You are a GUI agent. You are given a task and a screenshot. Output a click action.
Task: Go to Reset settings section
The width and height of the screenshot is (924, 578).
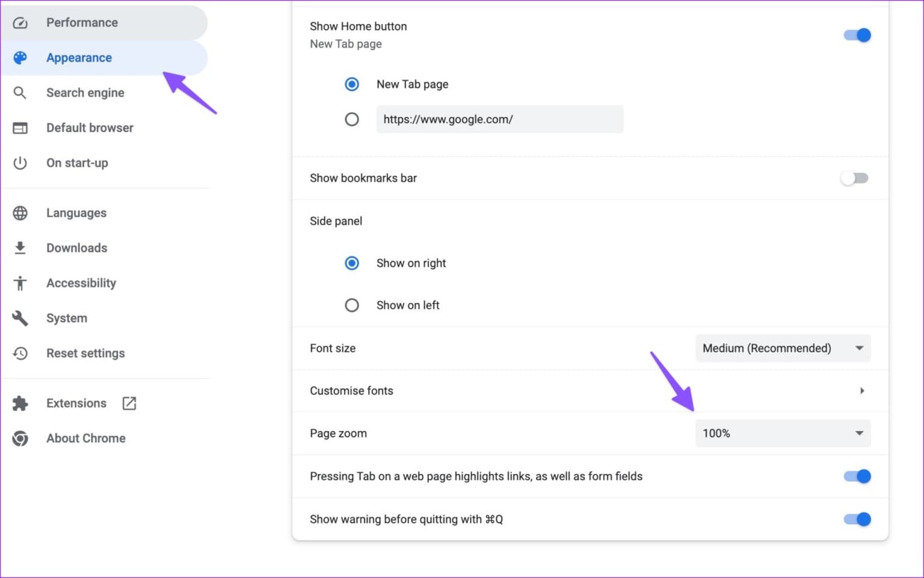tap(85, 353)
